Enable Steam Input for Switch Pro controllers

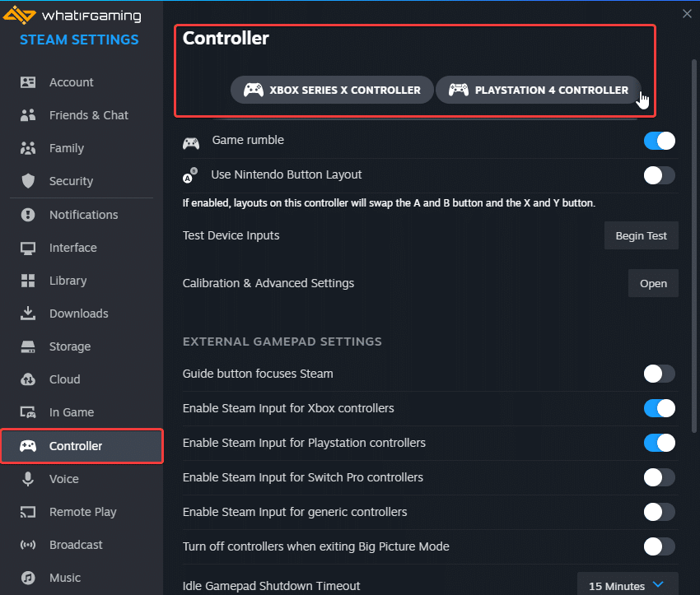(660, 477)
